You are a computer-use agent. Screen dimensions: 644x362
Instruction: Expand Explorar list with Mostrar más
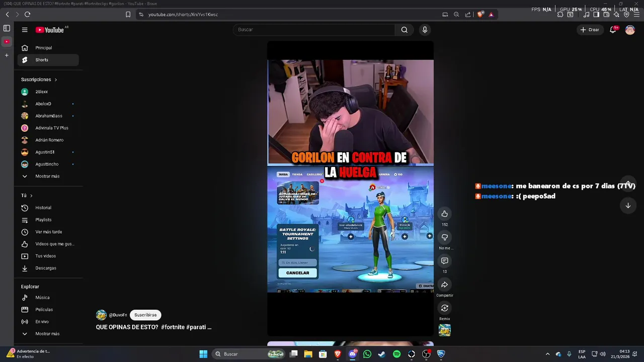click(x=48, y=334)
